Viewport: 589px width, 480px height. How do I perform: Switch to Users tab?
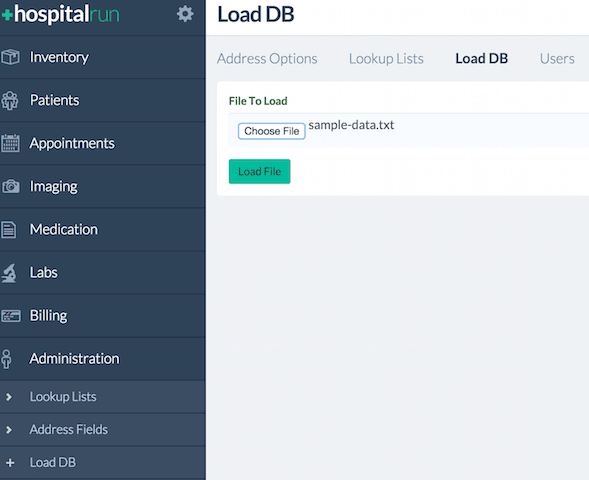coord(557,59)
